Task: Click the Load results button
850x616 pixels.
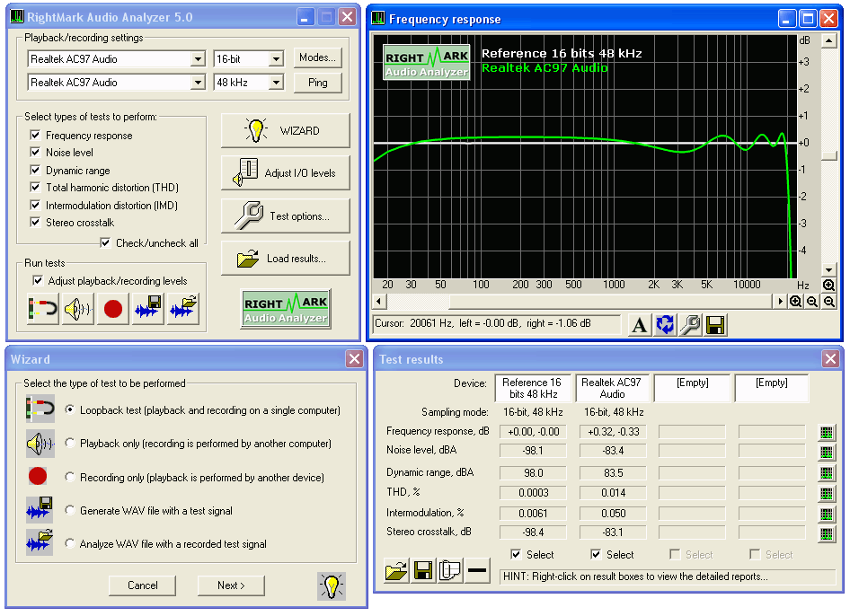Action: click(x=285, y=259)
